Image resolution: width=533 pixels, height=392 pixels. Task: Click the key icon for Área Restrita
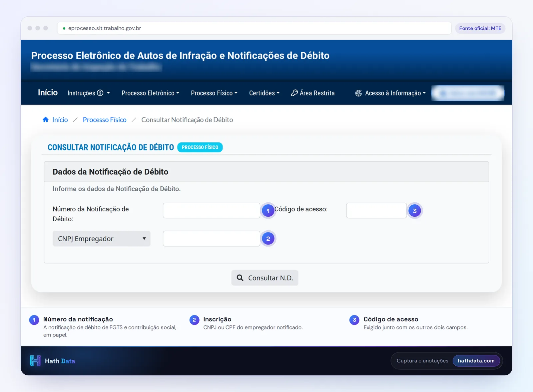pyautogui.click(x=294, y=93)
